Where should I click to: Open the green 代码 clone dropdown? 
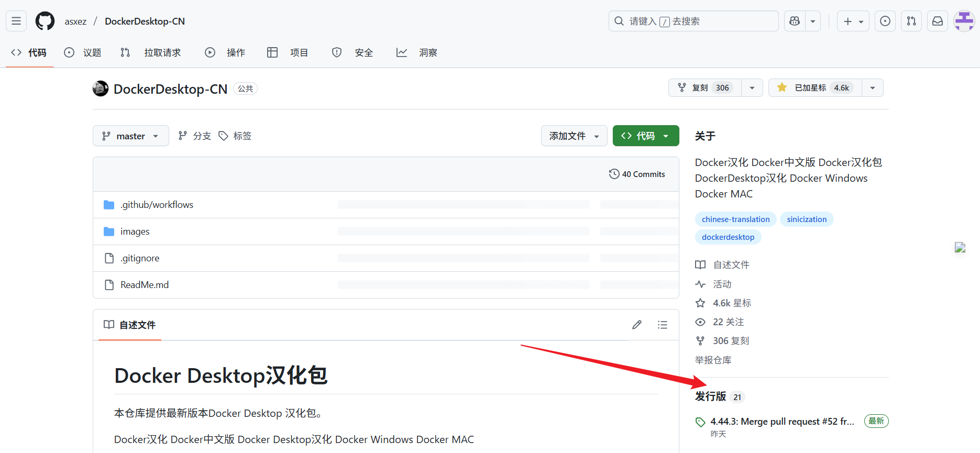point(646,136)
